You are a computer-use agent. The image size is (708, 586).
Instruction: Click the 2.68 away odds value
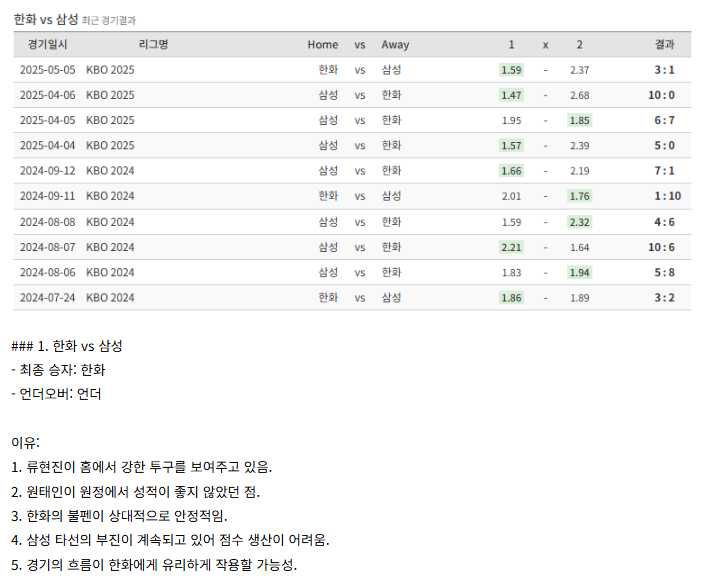point(580,95)
